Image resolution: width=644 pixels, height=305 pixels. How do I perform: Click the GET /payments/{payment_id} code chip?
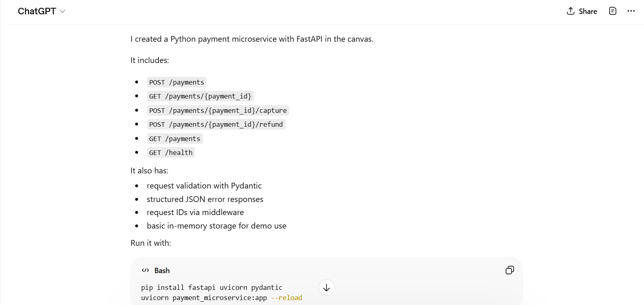(x=200, y=96)
